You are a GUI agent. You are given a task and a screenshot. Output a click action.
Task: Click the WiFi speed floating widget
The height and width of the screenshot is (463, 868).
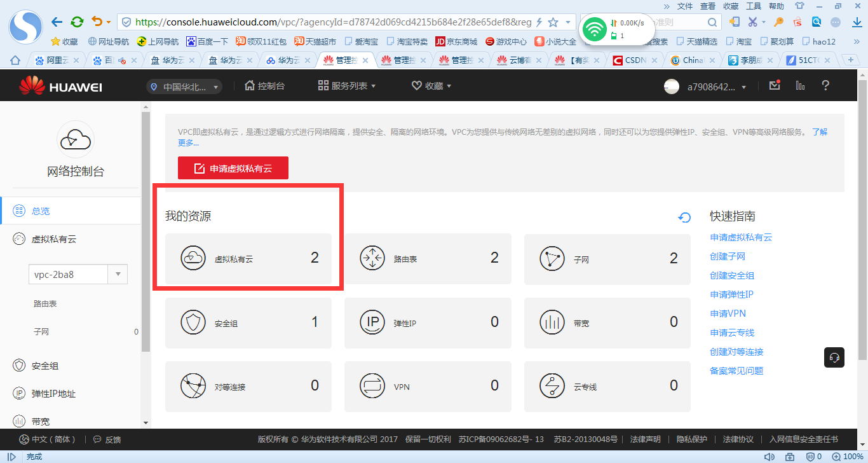coord(617,29)
